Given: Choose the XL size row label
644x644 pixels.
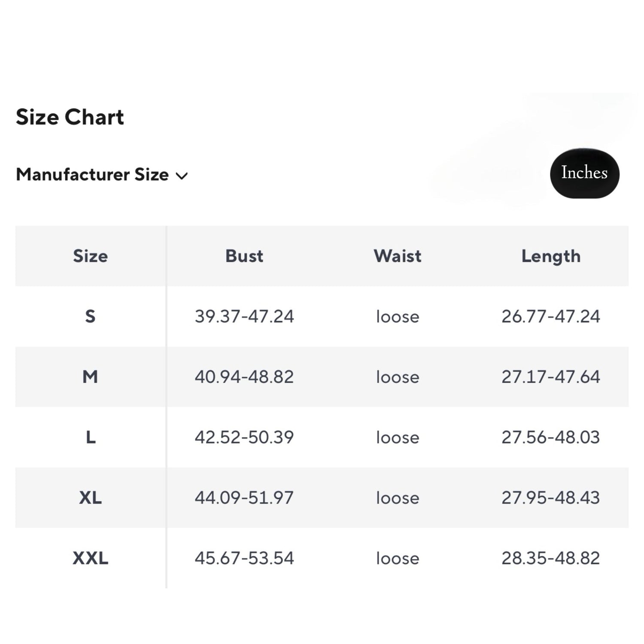Looking at the screenshot, I should click(x=90, y=498).
